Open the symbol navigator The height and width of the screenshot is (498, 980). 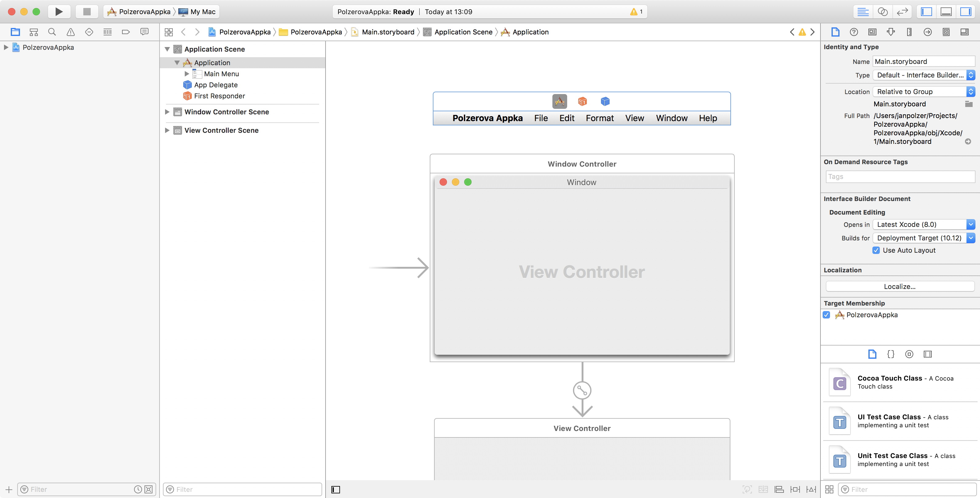coord(34,32)
